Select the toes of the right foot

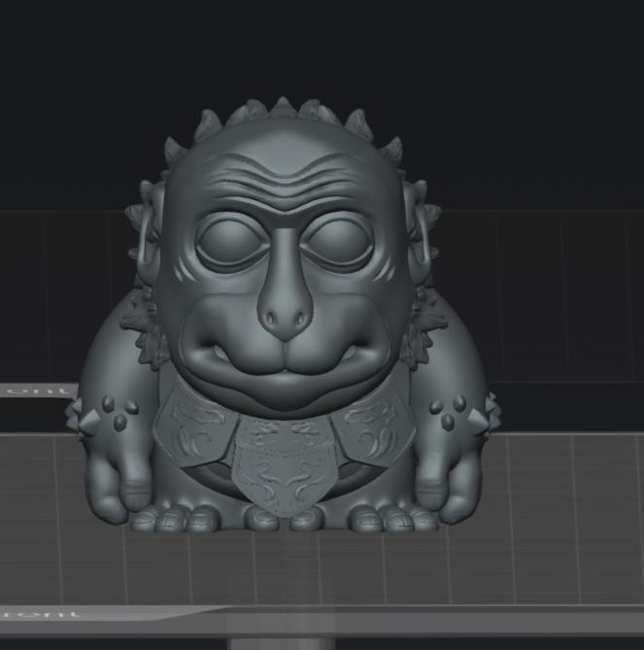pyautogui.click(x=393, y=520)
